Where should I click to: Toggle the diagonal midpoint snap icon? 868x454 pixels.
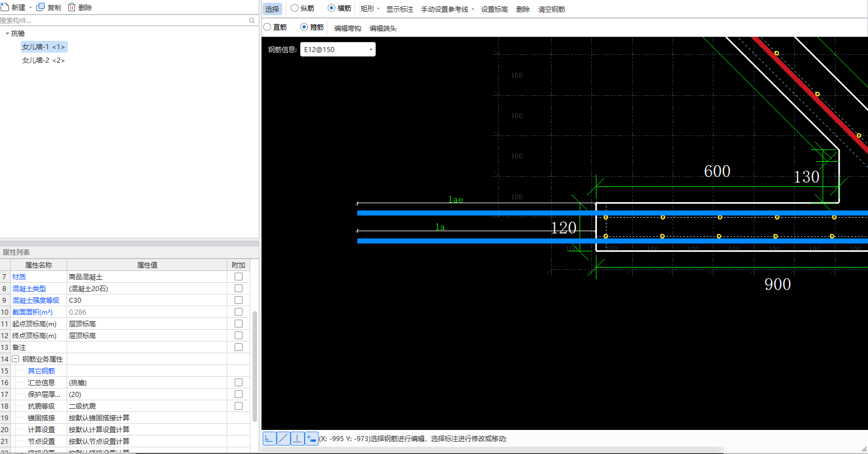coord(283,438)
